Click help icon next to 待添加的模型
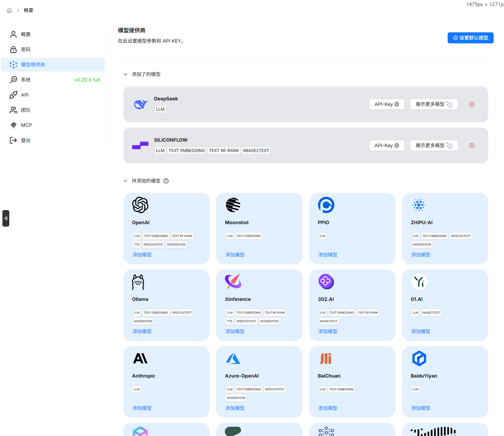The image size is (504, 436). click(x=166, y=181)
